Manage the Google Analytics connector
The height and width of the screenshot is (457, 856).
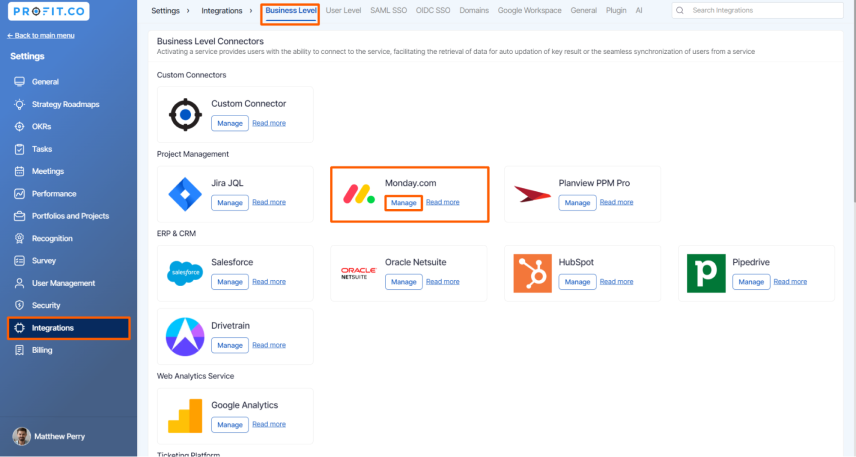pyautogui.click(x=230, y=425)
